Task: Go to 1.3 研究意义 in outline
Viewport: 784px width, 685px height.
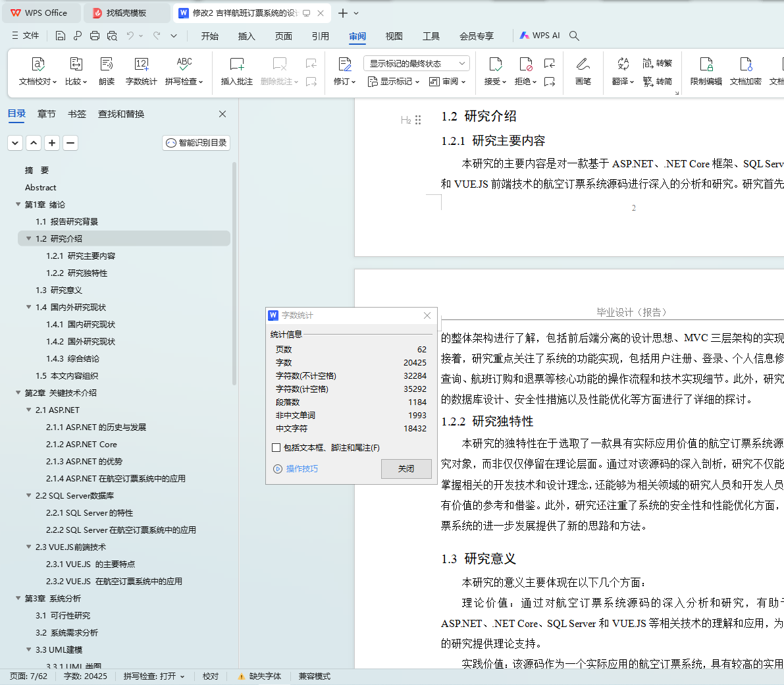Action: coord(59,290)
